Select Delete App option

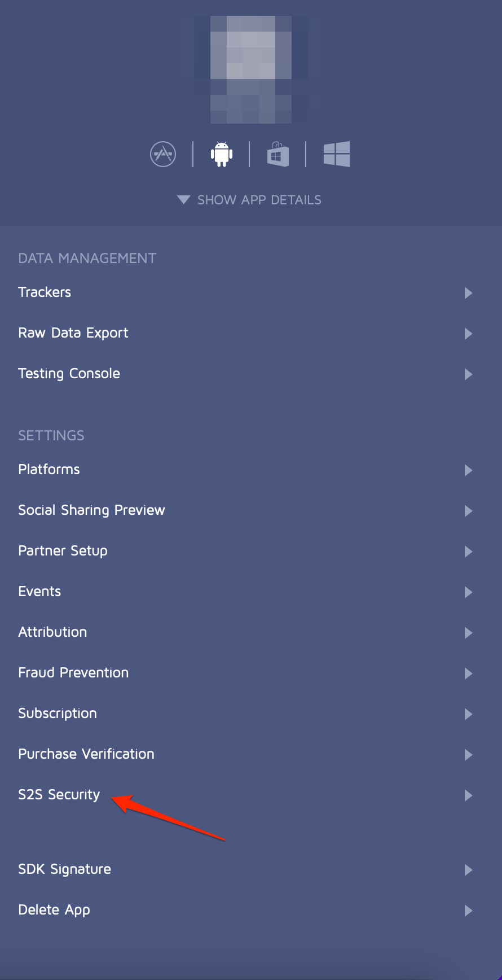54,910
